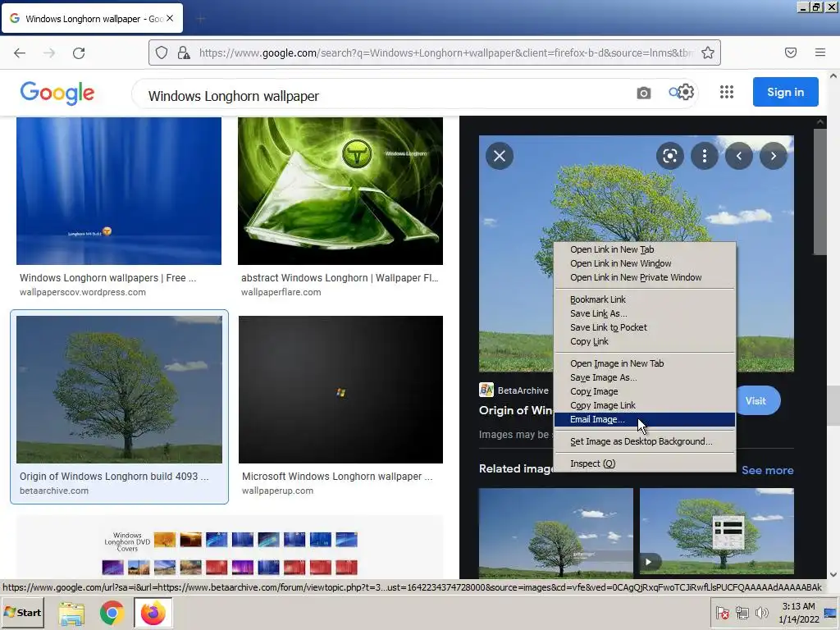The width and height of the screenshot is (840, 630).
Task: Open the Start menu
Action: [22, 612]
